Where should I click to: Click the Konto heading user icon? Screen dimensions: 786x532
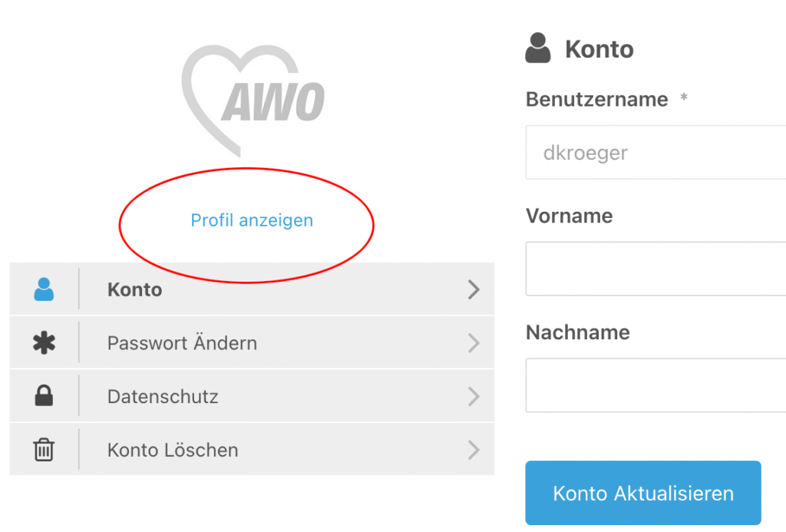coord(538,48)
